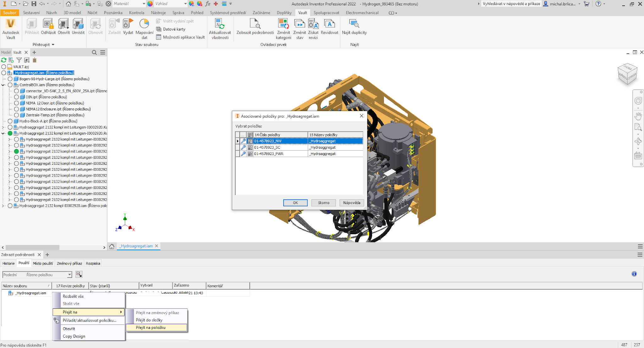Image resolution: width=644 pixels, height=348 pixels.
Task: Select the Najít duplicity tool
Action: tap(354, 28)
